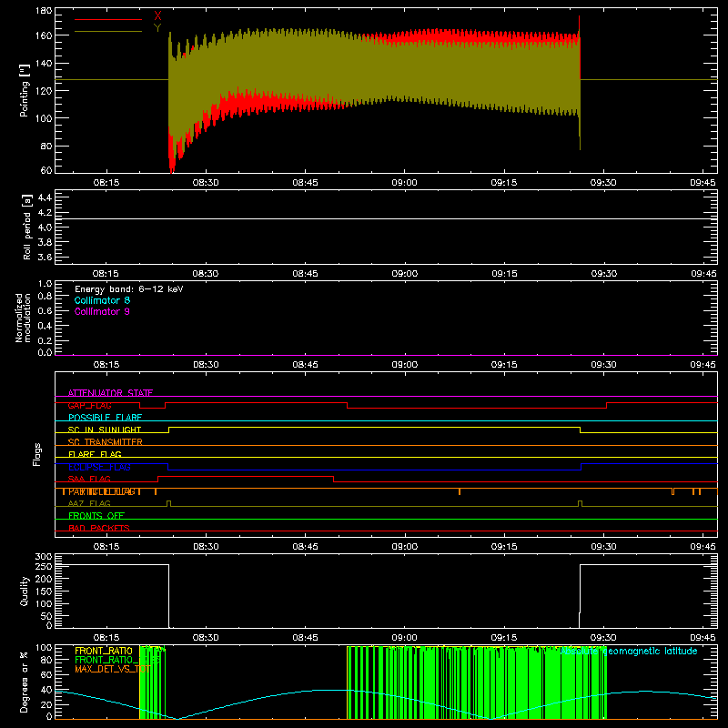Viewport: 728px width, 728px height.
Task: Click the ECLIPSE_FLAG rising step near 09:26
Action: coord(581,467)
